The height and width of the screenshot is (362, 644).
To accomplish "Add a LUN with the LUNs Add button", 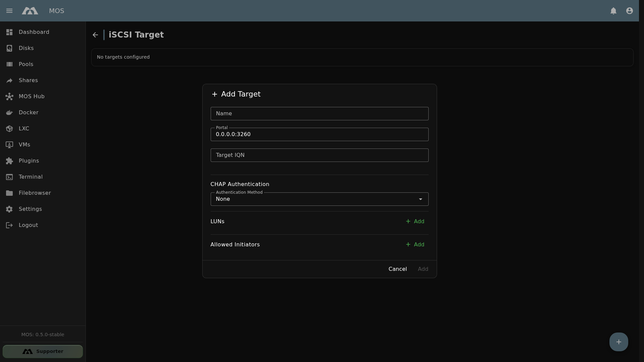I will coord(415,222).
